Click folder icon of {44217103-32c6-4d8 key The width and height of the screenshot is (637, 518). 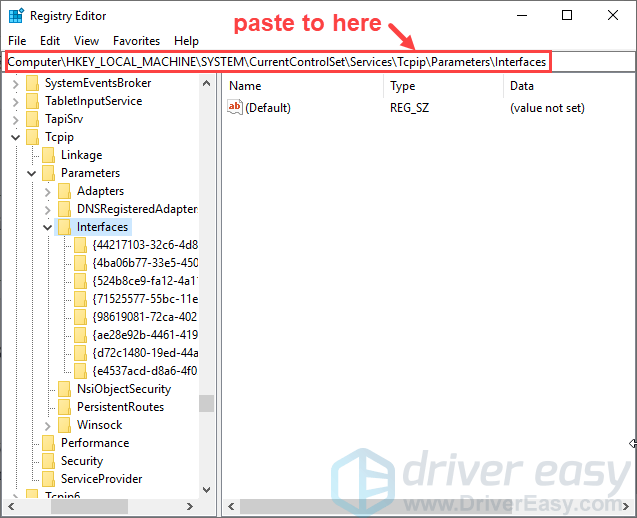tap(80, 245)
